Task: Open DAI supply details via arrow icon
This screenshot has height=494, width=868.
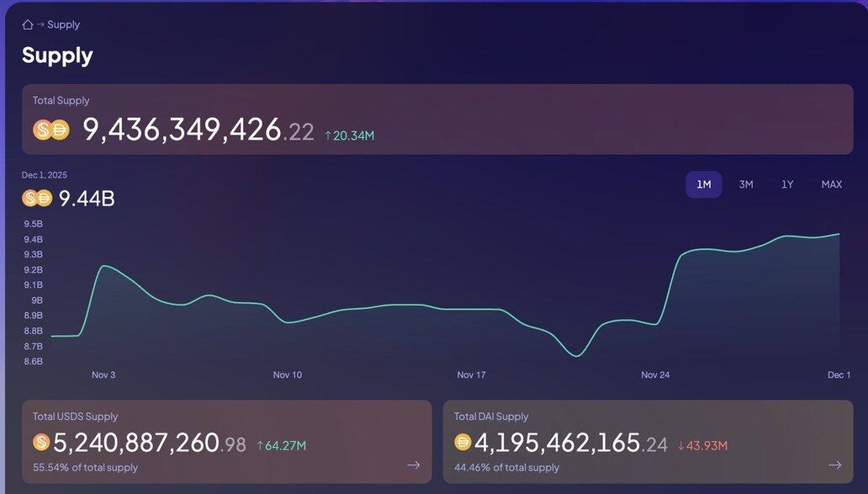Action: click(834, 465)
